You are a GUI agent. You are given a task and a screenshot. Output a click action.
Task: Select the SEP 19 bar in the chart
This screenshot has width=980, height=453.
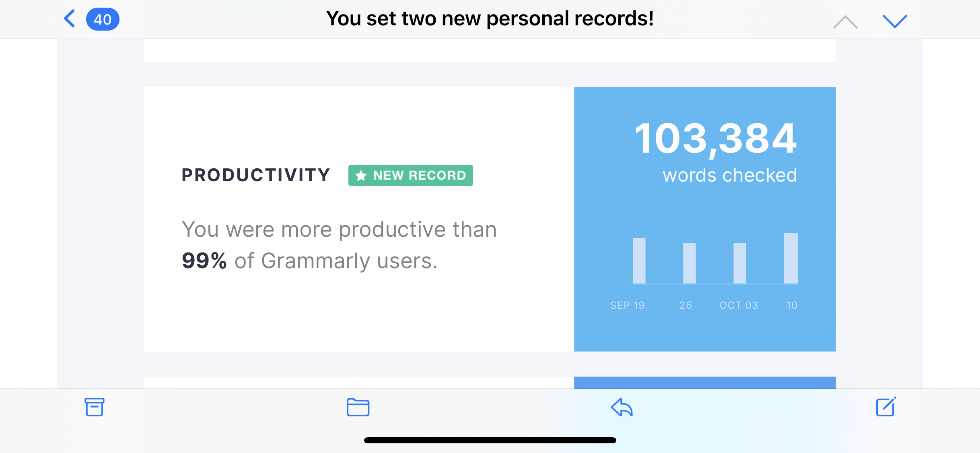pos(639,261)
